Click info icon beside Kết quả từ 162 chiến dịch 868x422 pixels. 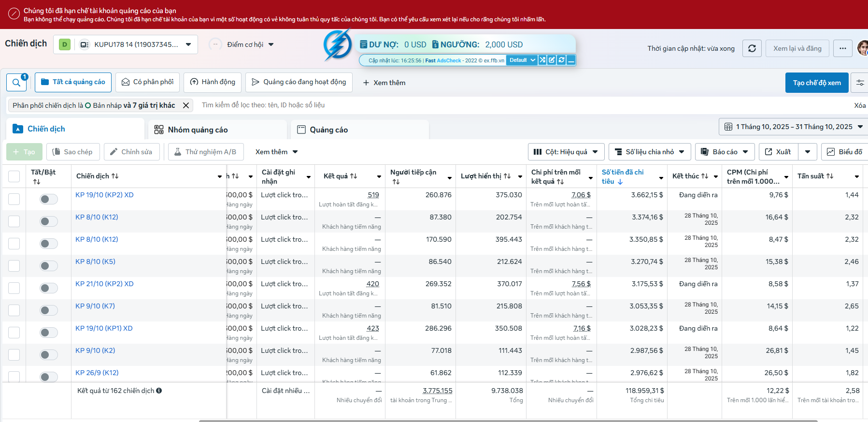coord(159,391)
